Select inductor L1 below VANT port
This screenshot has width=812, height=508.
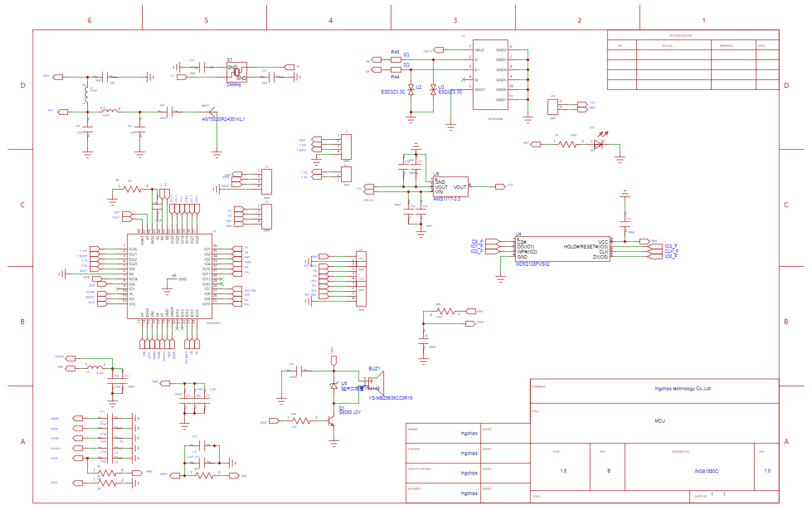(x=86, y=95)
